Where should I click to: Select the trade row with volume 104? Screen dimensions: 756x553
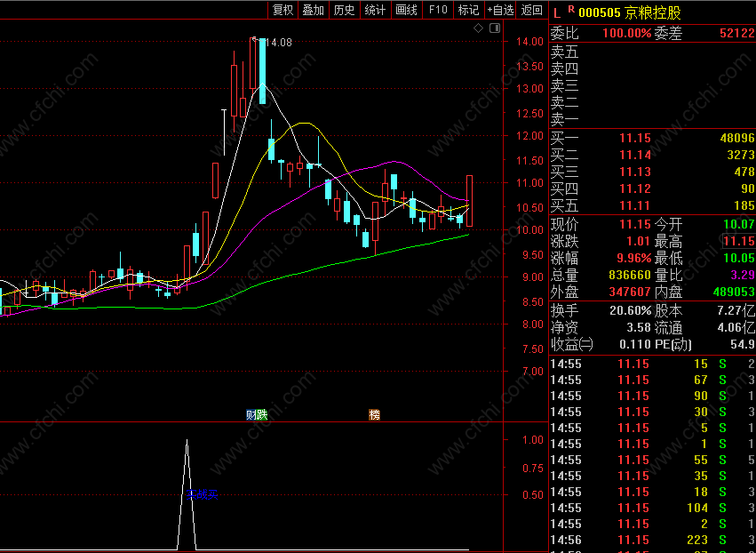(652, 509)
